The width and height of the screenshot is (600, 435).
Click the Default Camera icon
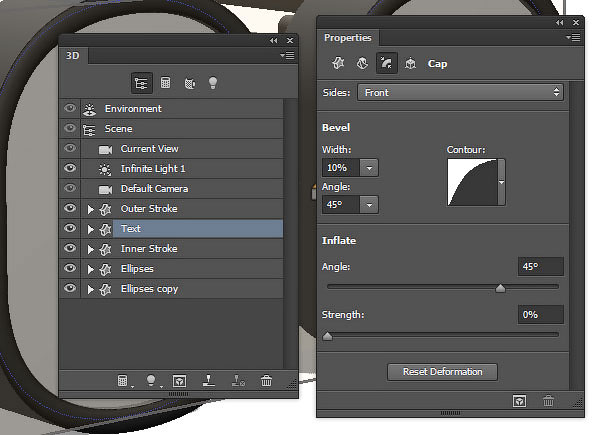click(x=105, y=189)
